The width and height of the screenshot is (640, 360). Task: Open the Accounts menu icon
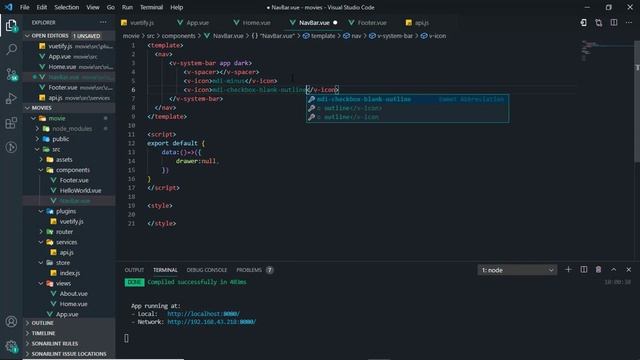pos(11,322)
